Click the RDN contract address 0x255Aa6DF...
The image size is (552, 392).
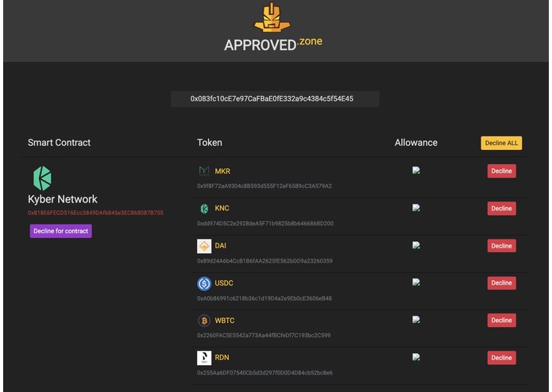(264, 373)
